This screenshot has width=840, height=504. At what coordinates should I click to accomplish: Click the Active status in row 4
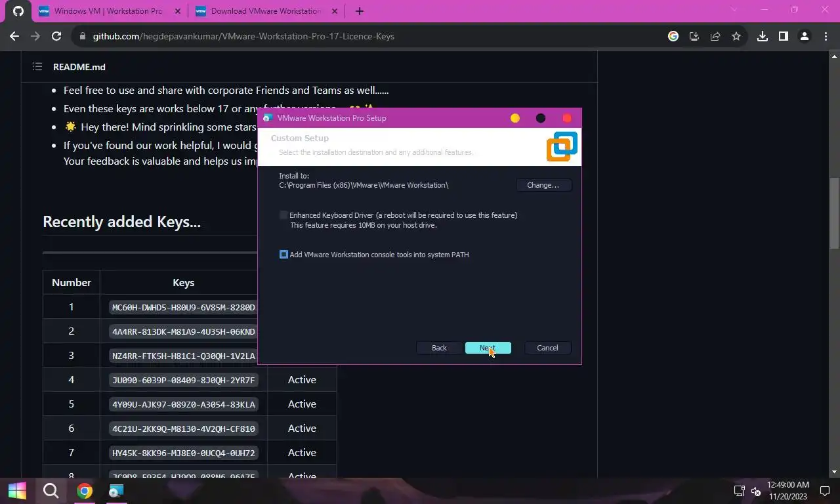302,380
